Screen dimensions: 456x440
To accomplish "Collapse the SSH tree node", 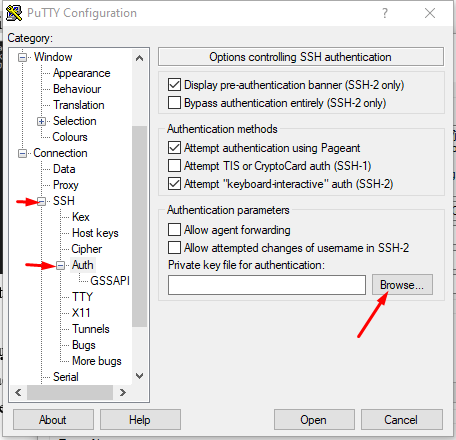I will pos(41,201).
